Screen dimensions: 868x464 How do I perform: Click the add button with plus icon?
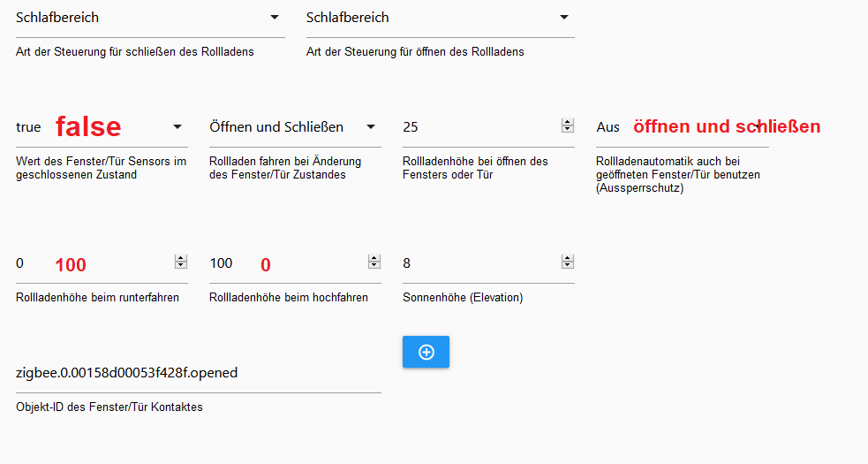pos(426,352)
